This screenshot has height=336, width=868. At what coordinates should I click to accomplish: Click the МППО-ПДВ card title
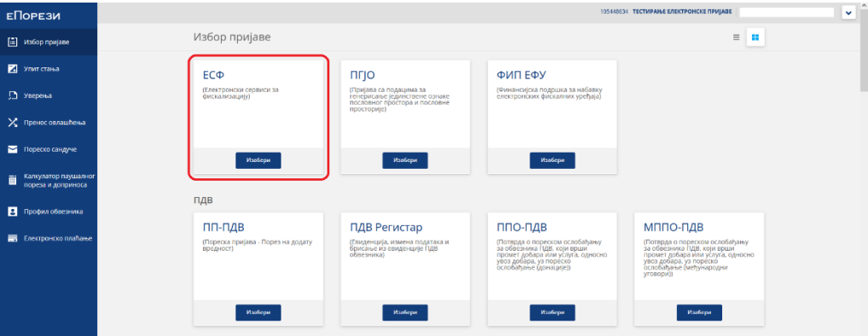coord(674,228)
